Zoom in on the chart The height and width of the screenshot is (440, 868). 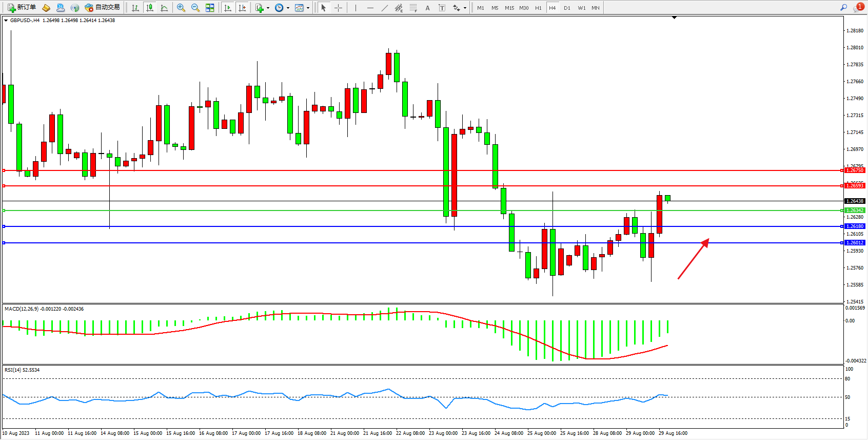click(x=181, y=8)
